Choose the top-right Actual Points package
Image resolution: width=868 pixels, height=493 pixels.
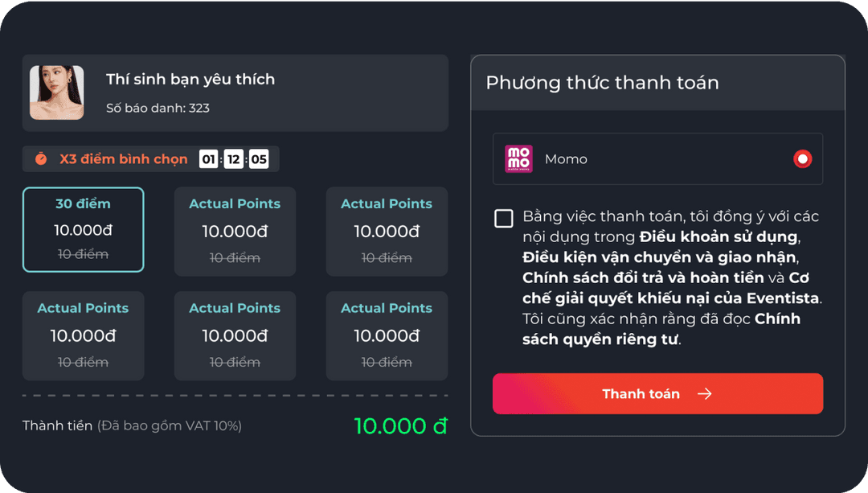pos(387,232)
